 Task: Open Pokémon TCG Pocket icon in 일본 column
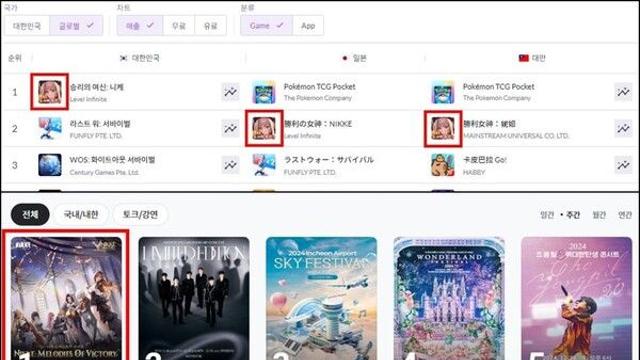[x=264, y=92]
